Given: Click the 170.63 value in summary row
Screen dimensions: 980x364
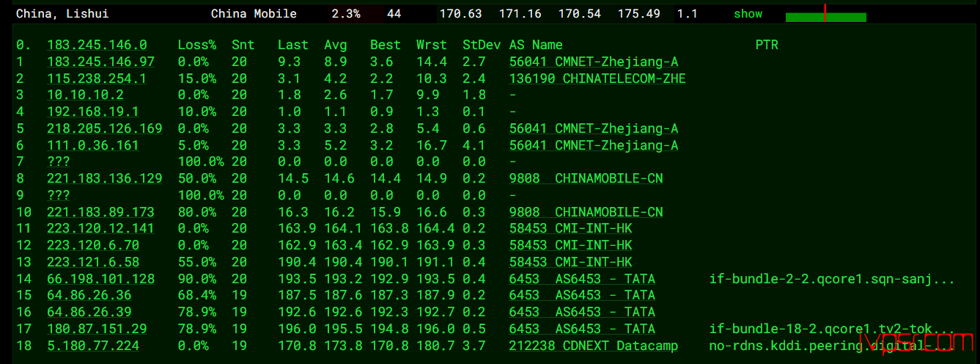Looking at the screenshot, I should pos(460,14).
